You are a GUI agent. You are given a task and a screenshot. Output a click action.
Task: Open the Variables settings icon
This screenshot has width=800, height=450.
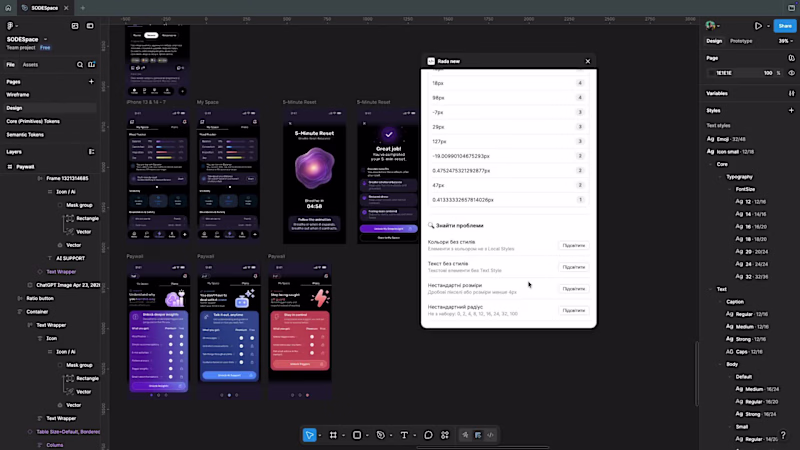pyautogui.click(x=791, y=93)
